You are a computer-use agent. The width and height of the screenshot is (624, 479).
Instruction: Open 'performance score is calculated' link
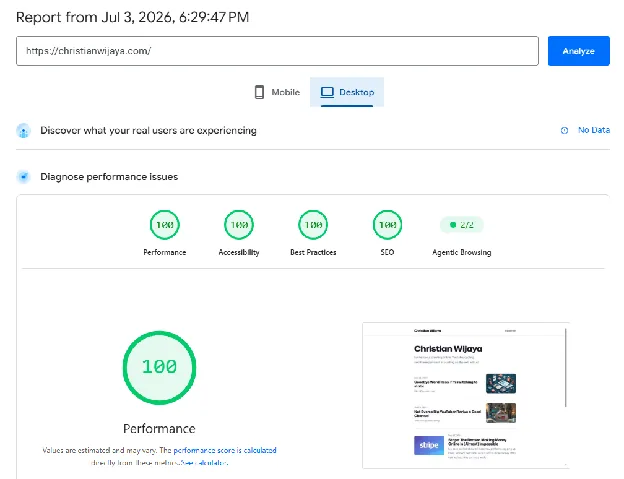[x=225, y=450]
